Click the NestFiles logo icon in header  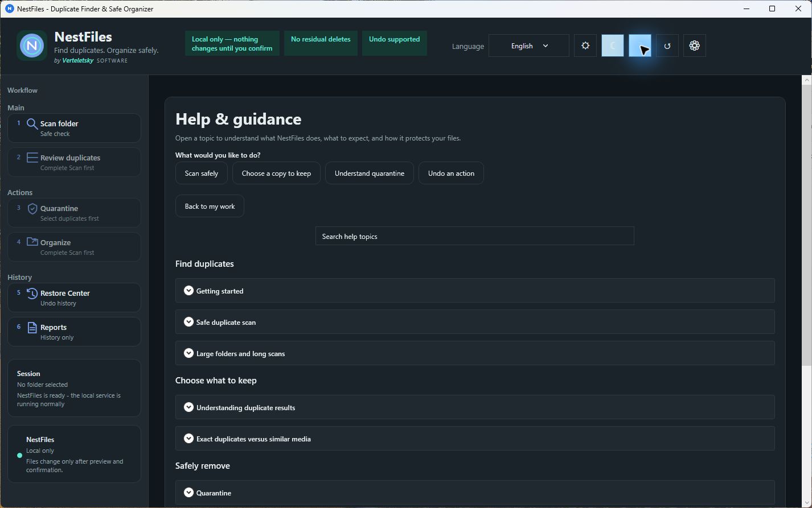pyautogui.click(x=32, y=46)
